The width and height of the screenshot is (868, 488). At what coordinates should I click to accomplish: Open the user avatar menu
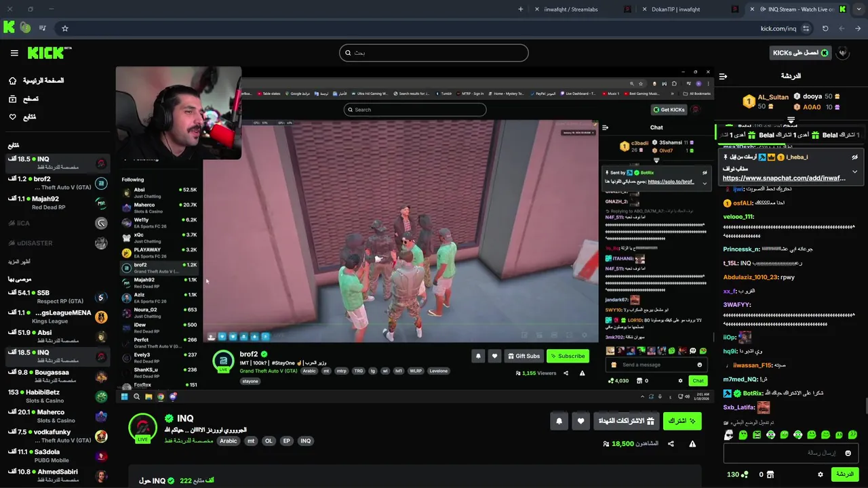point(843,53)
